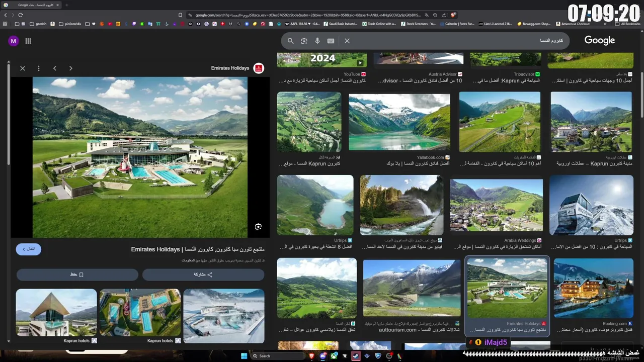Clear the search query with the X

[x=347, y=41]
